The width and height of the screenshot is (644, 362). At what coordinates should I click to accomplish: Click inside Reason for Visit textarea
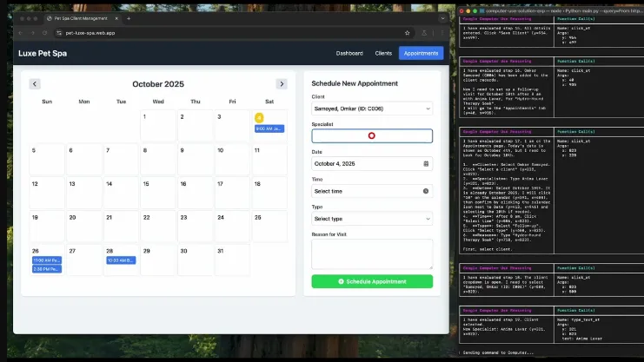371,253
